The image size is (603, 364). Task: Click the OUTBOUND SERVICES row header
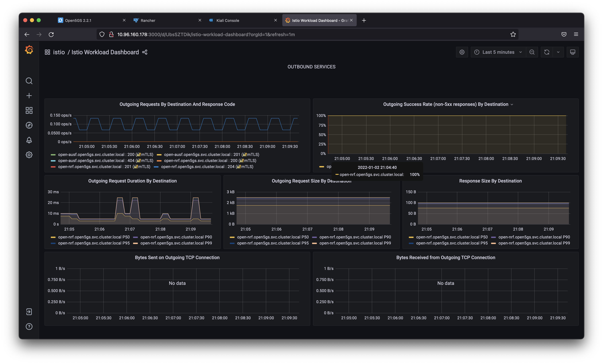click(x=311, y=67)
